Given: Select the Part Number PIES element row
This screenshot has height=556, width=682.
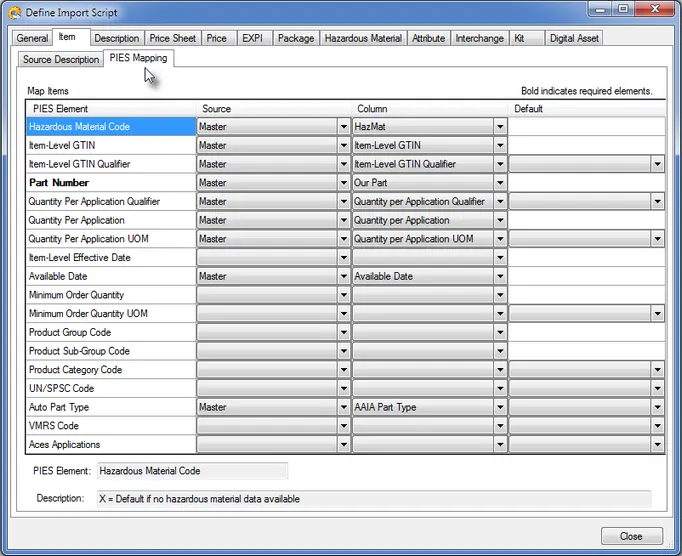Looking at the screenshot, I should tap(110, 183).
